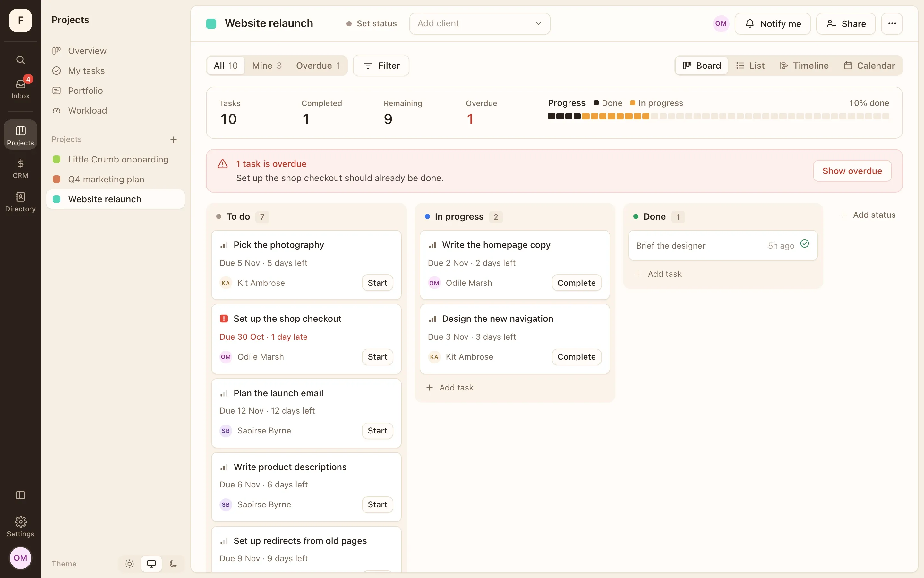Open the Filter menu

381,66
